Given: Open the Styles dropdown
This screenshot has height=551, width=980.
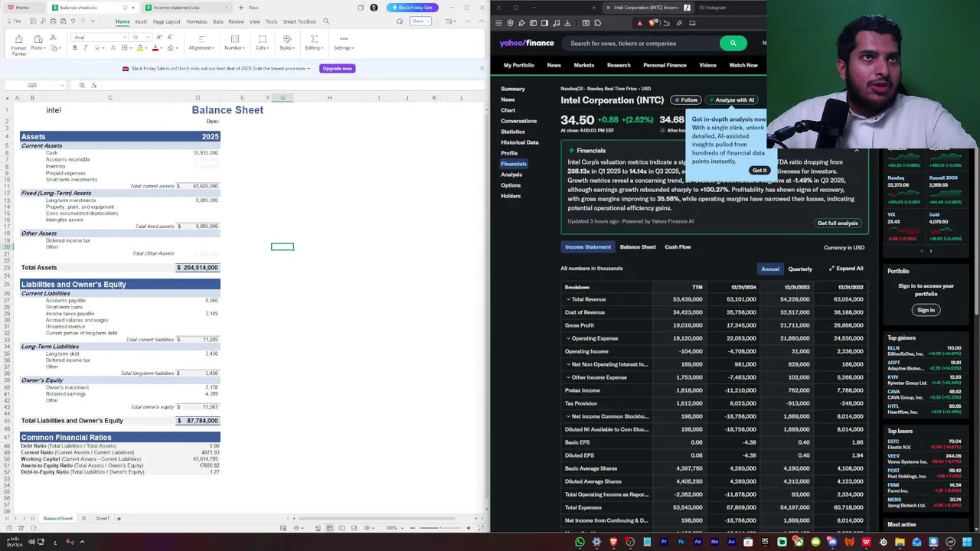Looking at the screenshot, I should pos(287,43).
